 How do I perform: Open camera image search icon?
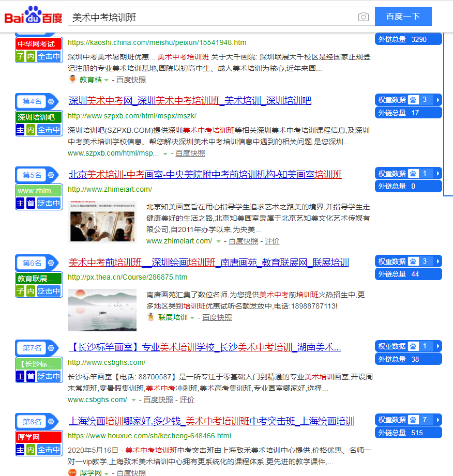point(364,17)
